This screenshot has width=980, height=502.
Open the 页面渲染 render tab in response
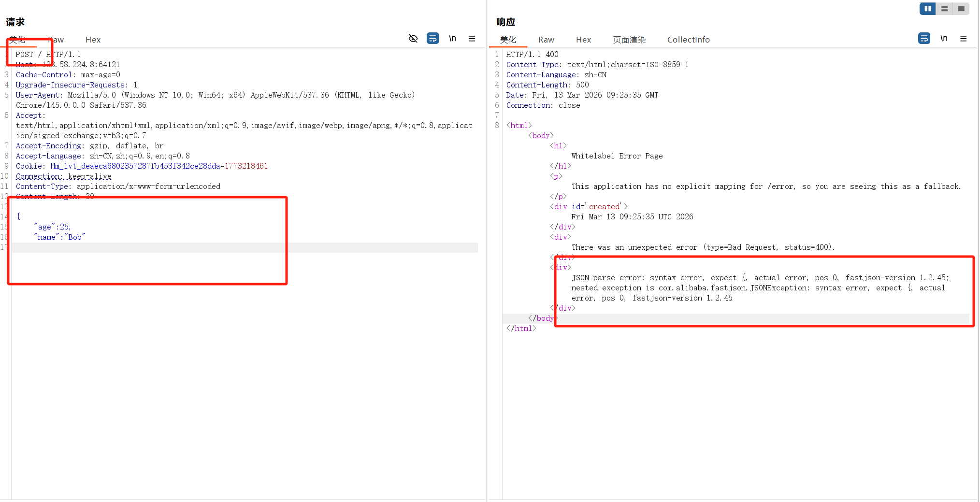tap(629, 40)
